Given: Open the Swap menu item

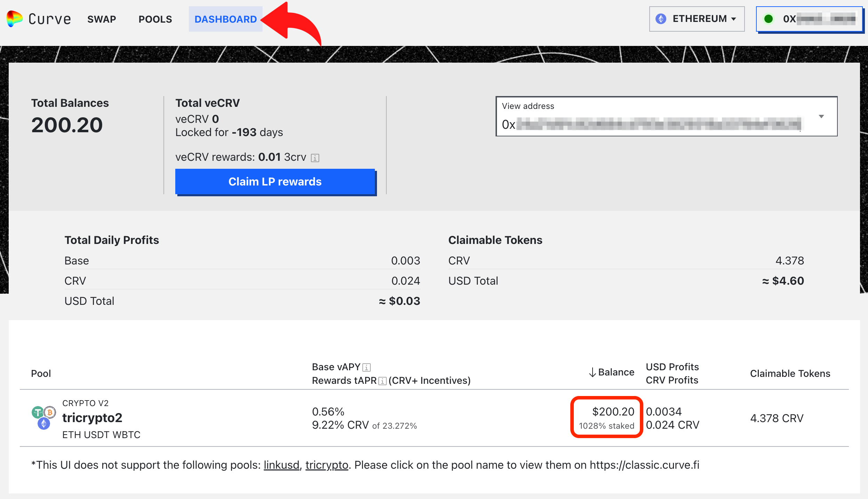Looking at the screenshot, I should [x=102, y=19].
